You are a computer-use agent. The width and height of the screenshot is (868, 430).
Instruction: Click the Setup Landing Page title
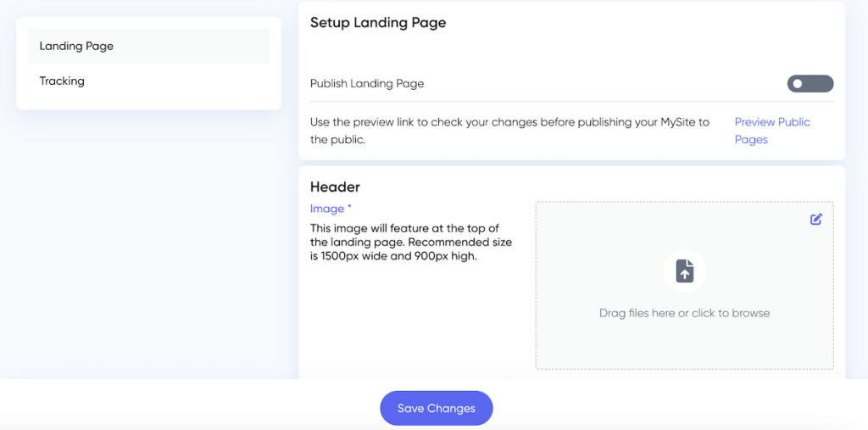(x=378, y=23)
